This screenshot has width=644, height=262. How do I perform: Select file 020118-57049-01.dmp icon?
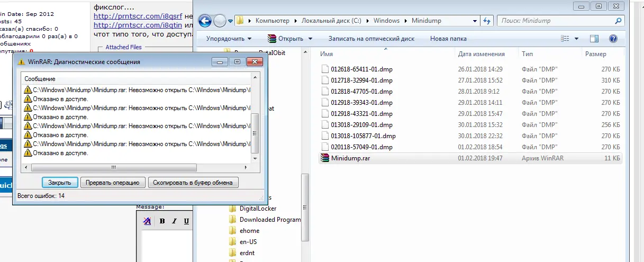tap(325, 147)
